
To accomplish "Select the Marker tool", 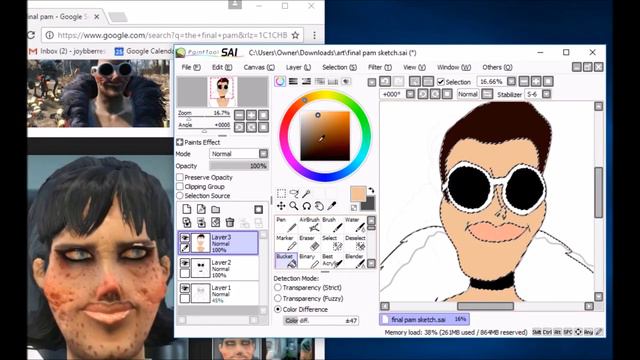I will tap(286, 242).
